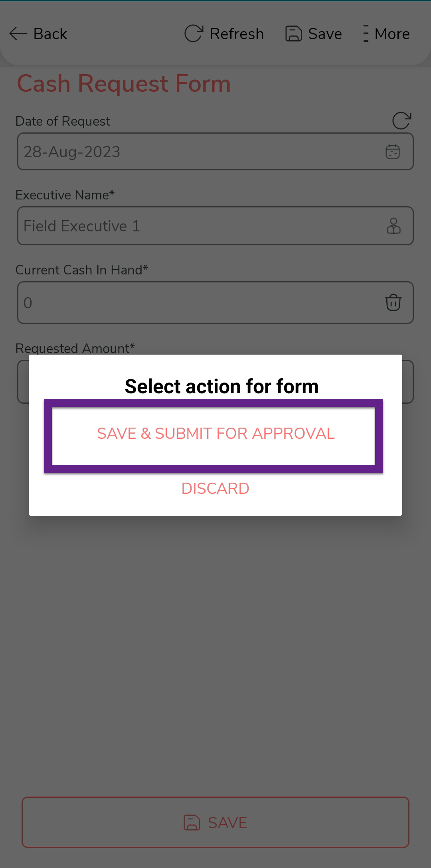Click the floppy disk icon on bottom SAVE button
This screenshot has height=868, width=431.
[192, 823]
